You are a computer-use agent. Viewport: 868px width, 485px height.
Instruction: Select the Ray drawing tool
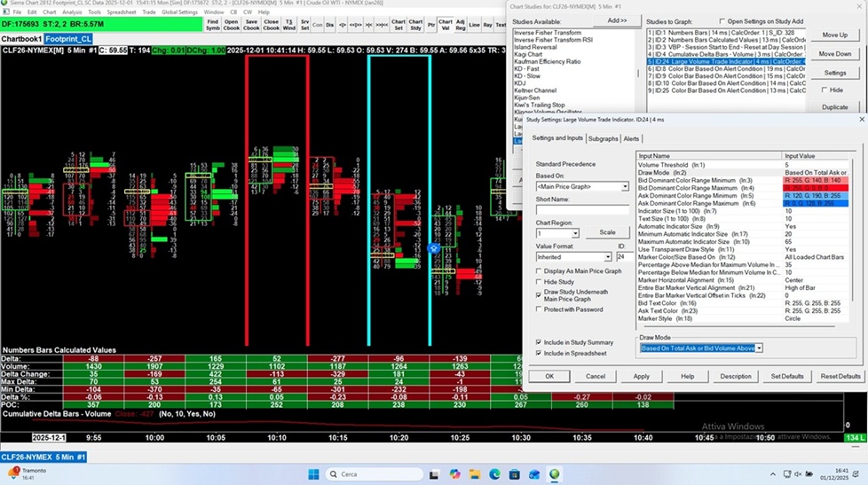point(488,25)
